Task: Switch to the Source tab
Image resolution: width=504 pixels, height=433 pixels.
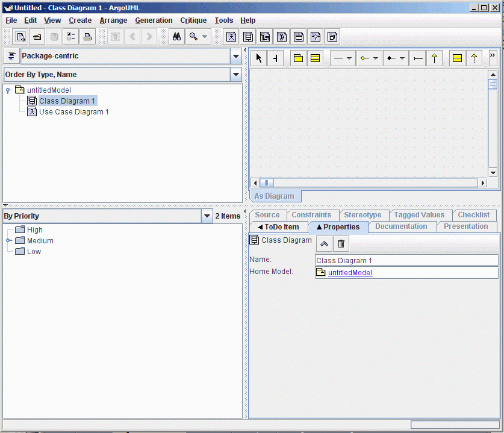Action: click(267, 215)
